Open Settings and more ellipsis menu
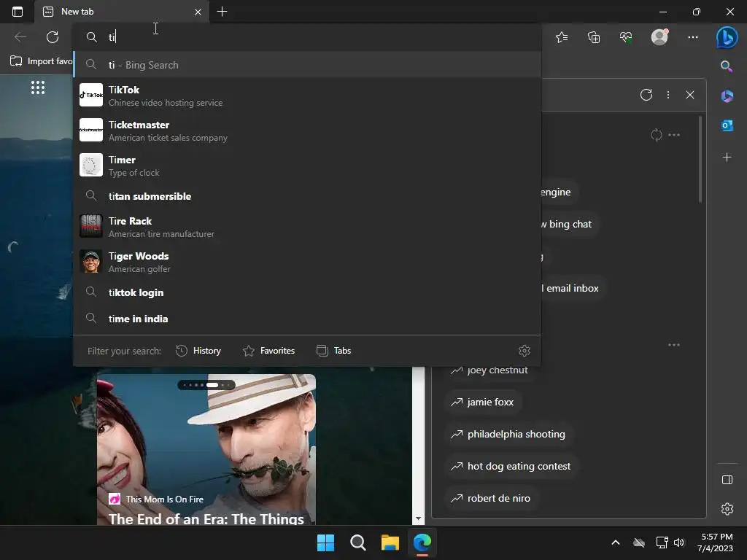 click(693, 37)
